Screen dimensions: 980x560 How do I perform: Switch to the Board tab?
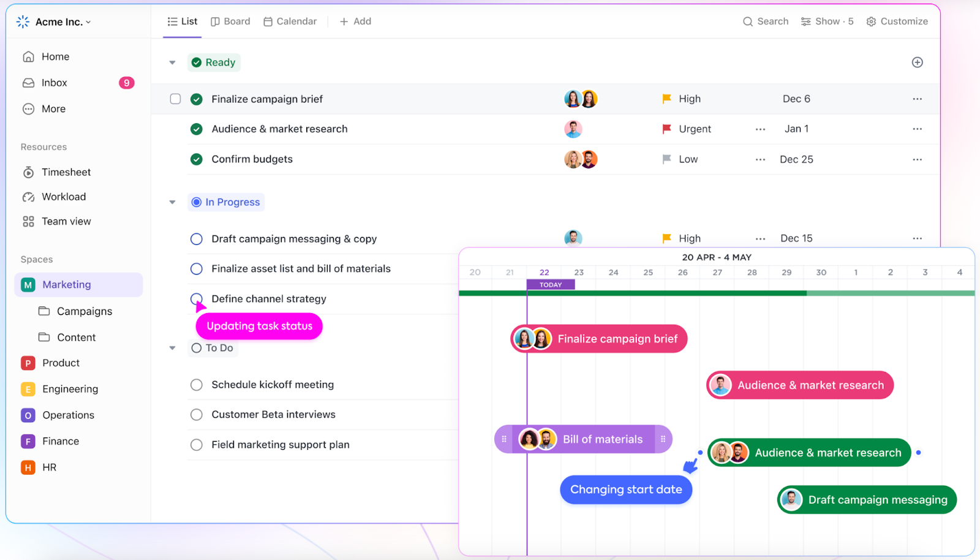(x=230, y=21)
